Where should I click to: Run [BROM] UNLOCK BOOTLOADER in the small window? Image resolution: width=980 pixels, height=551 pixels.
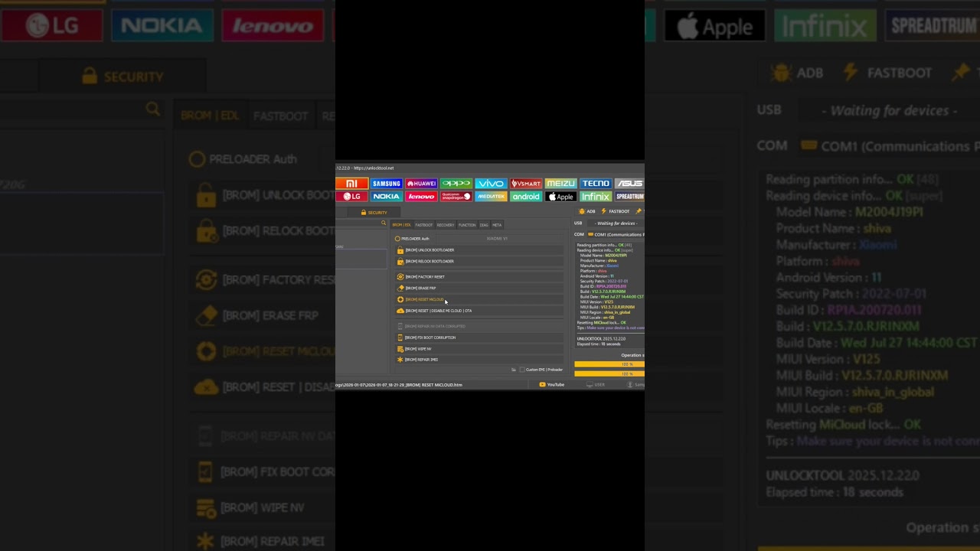coord(479,250)
